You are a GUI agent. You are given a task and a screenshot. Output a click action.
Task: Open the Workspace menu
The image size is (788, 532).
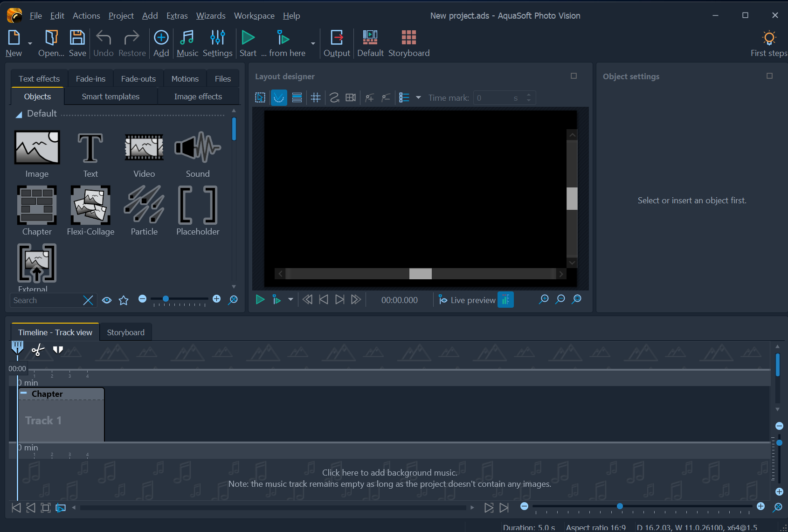pyautogui.click(x=254, y=15)
